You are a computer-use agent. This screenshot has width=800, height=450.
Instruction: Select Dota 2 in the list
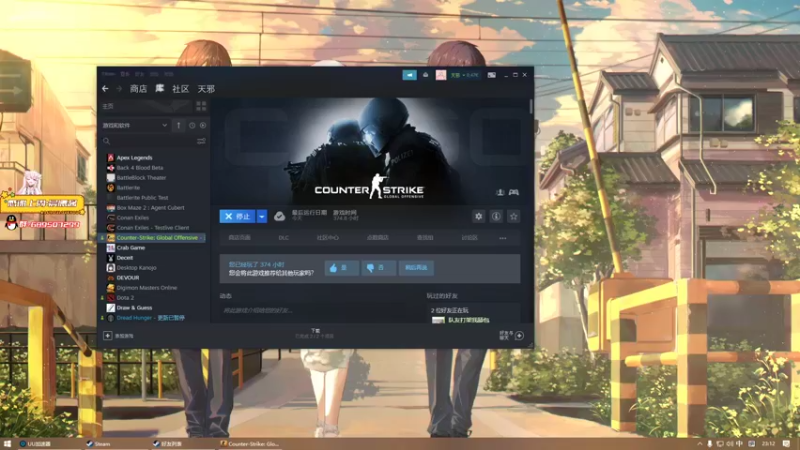coord(125,297)
